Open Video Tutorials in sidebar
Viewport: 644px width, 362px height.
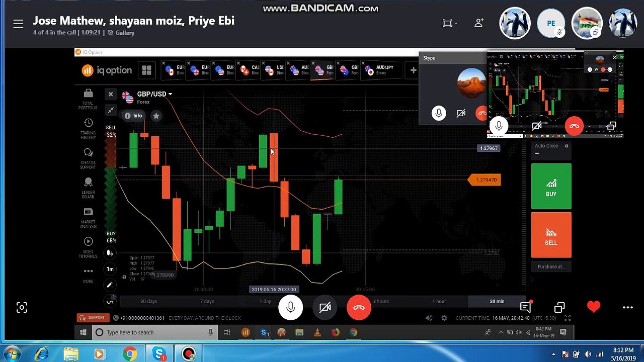[88, 248]
